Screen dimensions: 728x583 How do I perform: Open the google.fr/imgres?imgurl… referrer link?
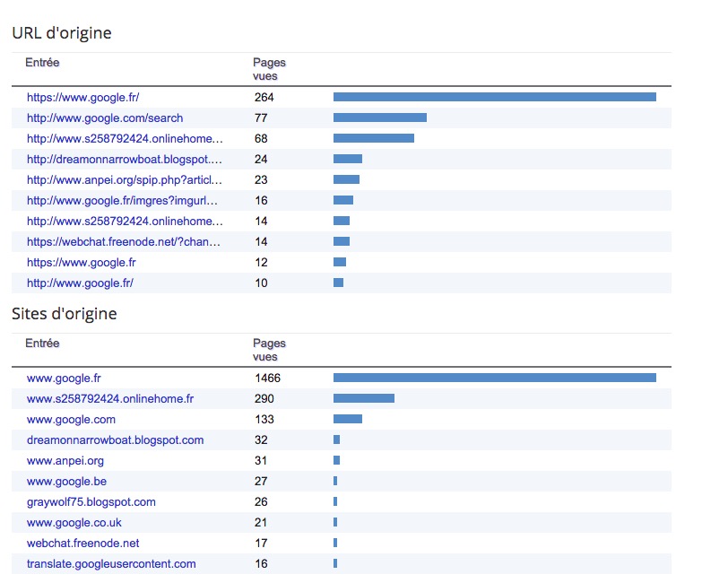[x=122, y=201]
